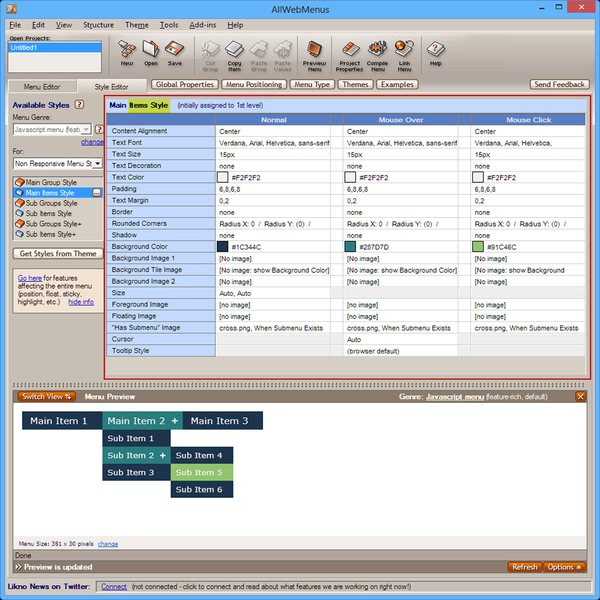Screen dimensions: 600x600
Task: Select Main Group Style in styles list
Action: [x=51, y=182]
